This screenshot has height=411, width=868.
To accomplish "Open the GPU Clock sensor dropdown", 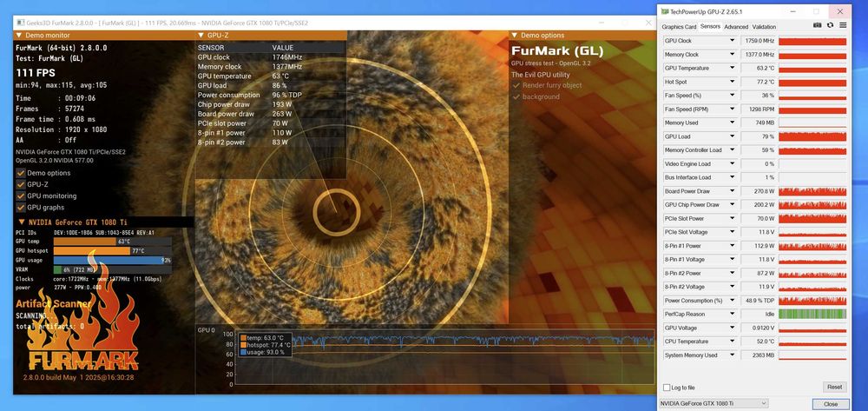I will click(x=733, y=41).
